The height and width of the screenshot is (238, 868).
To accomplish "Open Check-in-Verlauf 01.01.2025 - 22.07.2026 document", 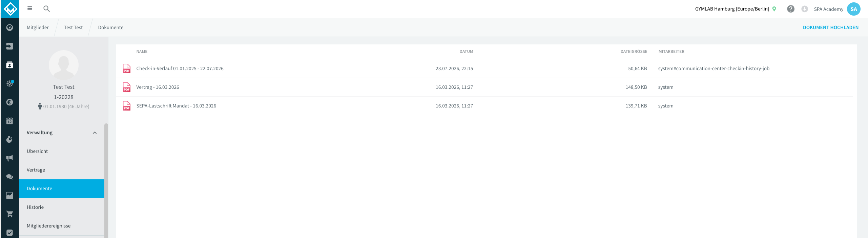I will click(x=180, y=68).
